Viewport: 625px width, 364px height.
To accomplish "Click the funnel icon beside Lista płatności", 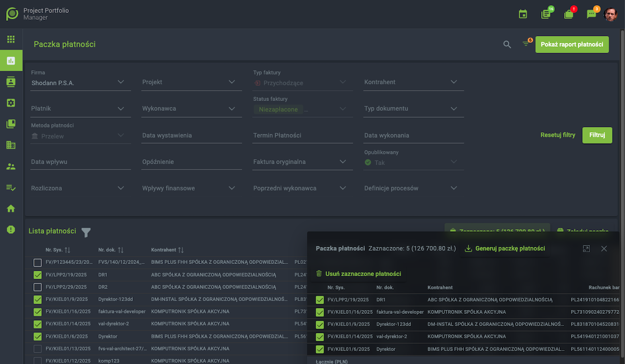I will click(x=86, y=232).
